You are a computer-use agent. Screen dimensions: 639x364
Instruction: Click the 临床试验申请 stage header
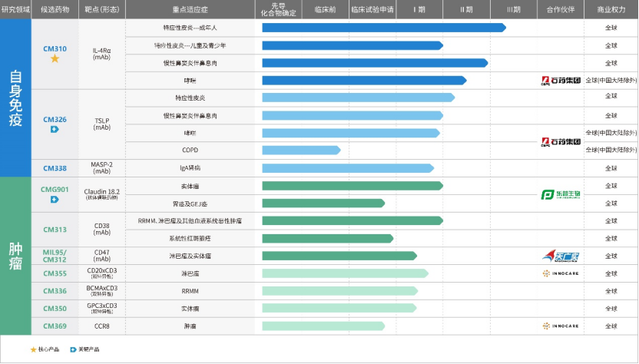pyautogui.click(x=372, y=9)
